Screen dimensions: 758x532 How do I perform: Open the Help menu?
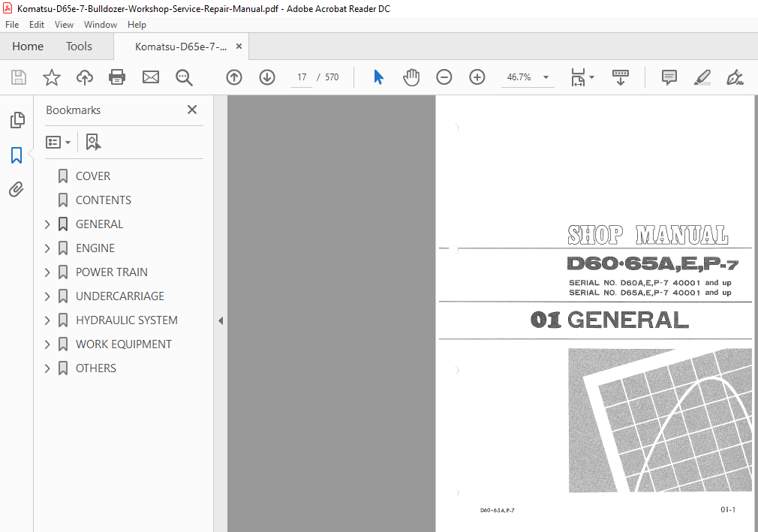point(137,25)
